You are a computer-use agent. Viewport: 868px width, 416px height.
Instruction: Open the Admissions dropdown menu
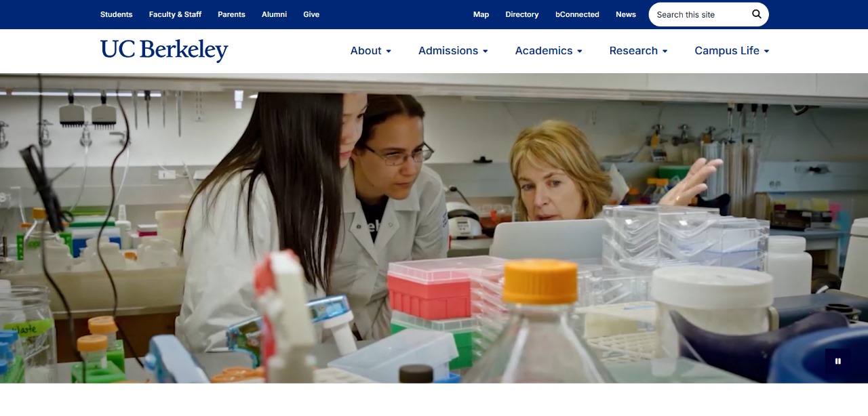coord(453,51)
